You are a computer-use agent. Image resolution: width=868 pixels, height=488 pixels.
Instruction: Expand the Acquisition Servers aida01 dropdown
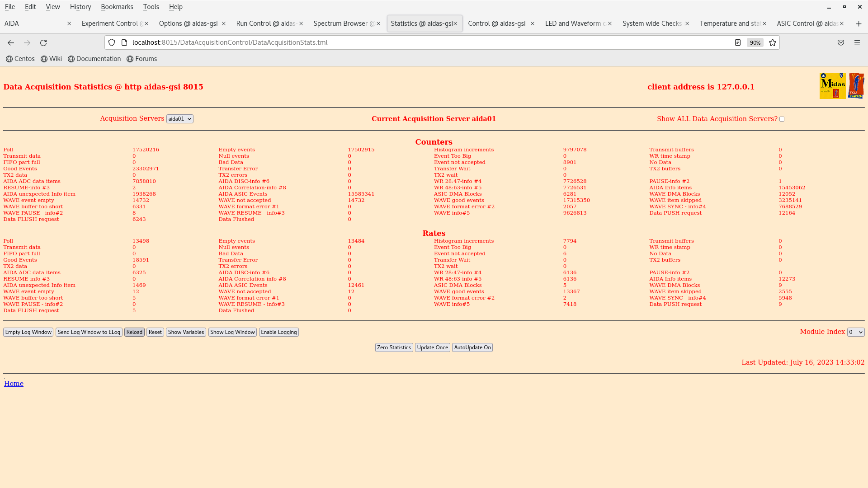[179, 119]
